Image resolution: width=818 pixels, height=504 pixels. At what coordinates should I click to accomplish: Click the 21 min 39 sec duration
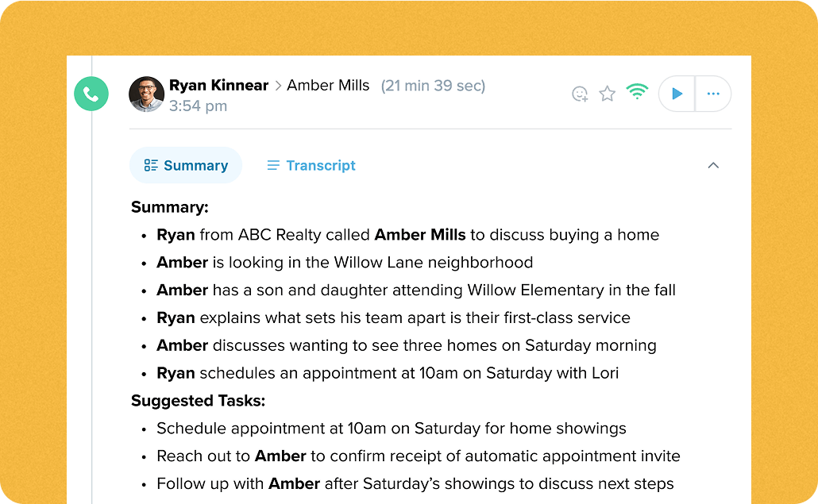click(433, 86)
